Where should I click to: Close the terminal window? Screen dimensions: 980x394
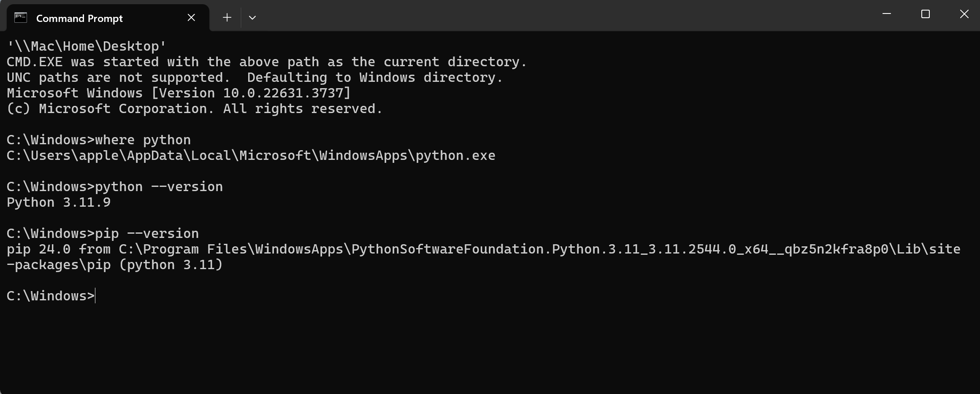[x=964, y=14]
